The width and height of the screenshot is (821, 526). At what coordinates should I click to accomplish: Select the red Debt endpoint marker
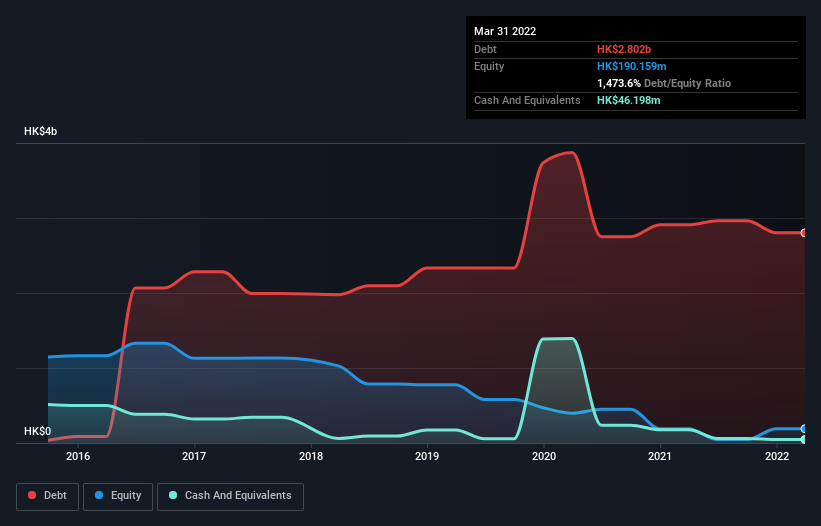(804, 233)
